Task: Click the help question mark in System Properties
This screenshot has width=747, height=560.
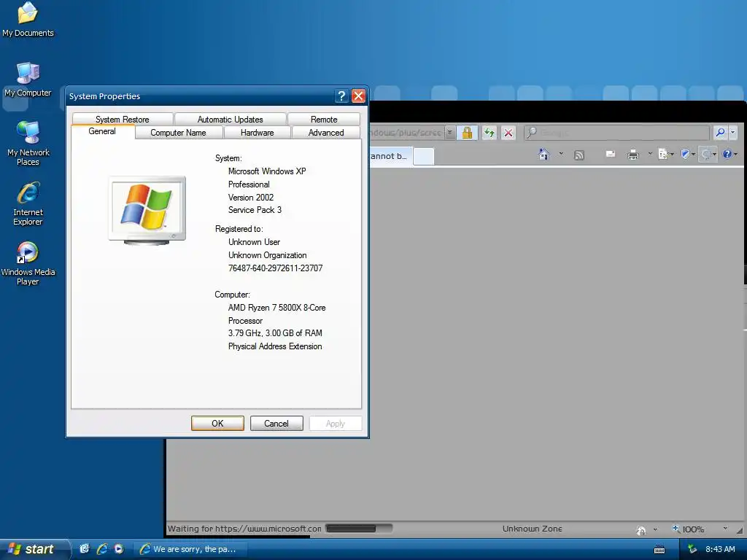Action: click(341, 96)
